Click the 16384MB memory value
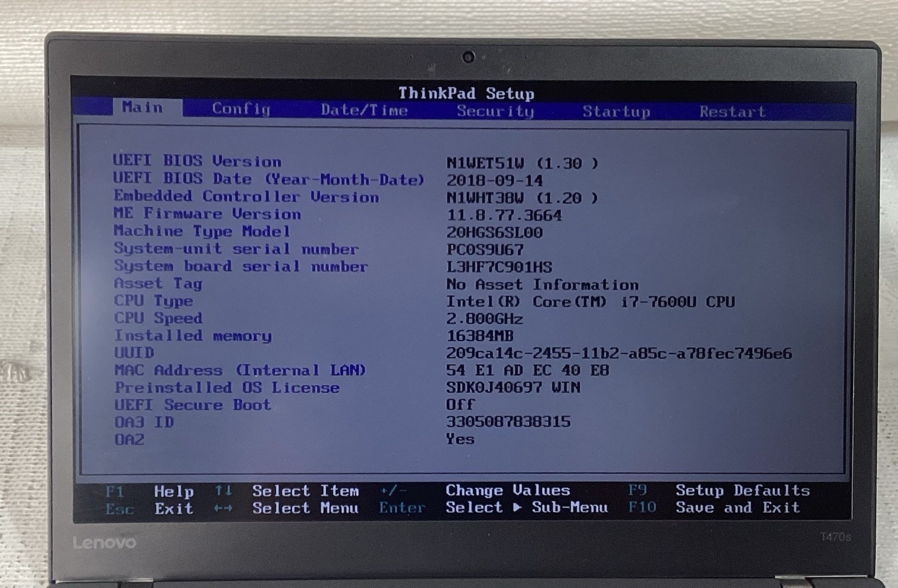898x588 pixels. pos(480,336)
